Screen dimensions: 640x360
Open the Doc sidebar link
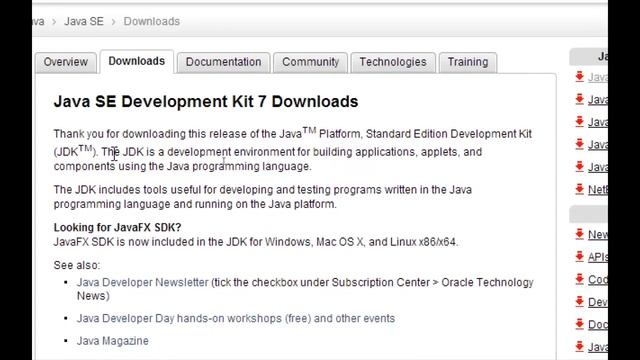[598, 325]
